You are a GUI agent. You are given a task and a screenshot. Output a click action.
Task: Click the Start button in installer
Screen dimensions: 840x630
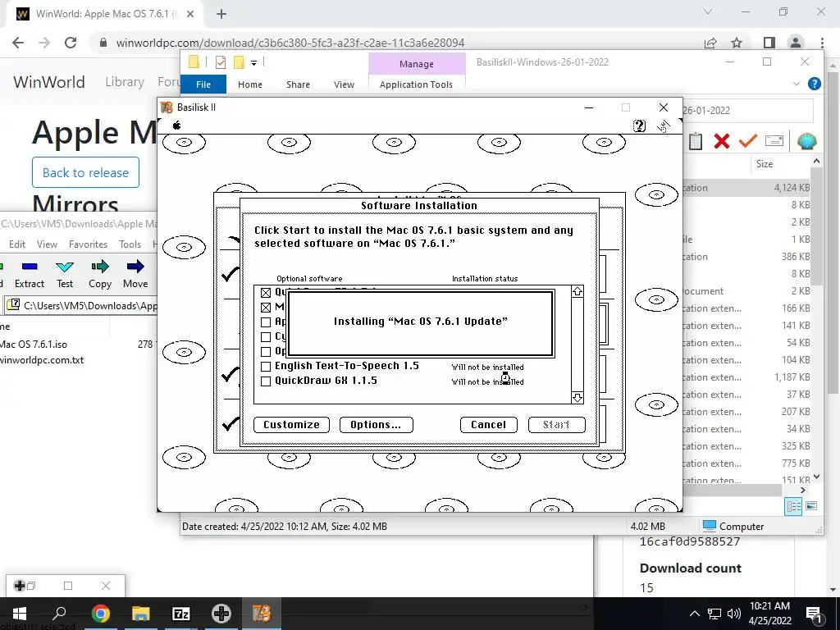[x=557, y=425]
